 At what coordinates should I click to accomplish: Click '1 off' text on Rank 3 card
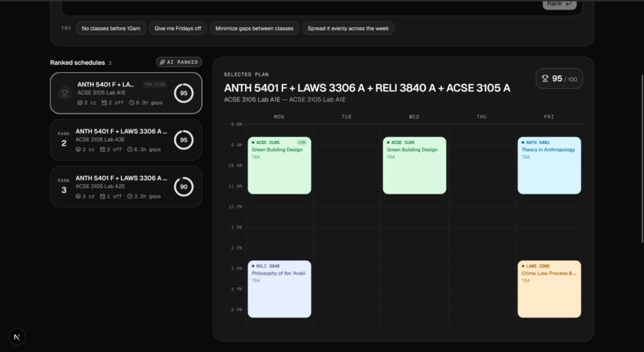(114, 196)
